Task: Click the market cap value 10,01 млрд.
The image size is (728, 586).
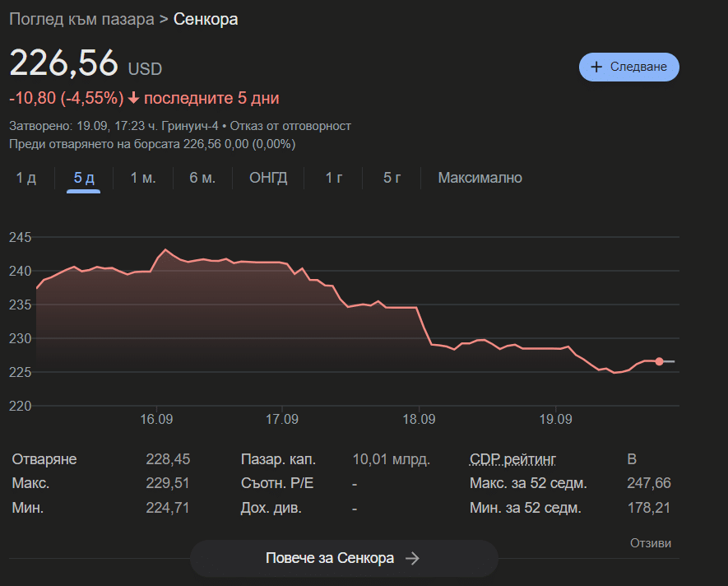Action: [392, 459]
